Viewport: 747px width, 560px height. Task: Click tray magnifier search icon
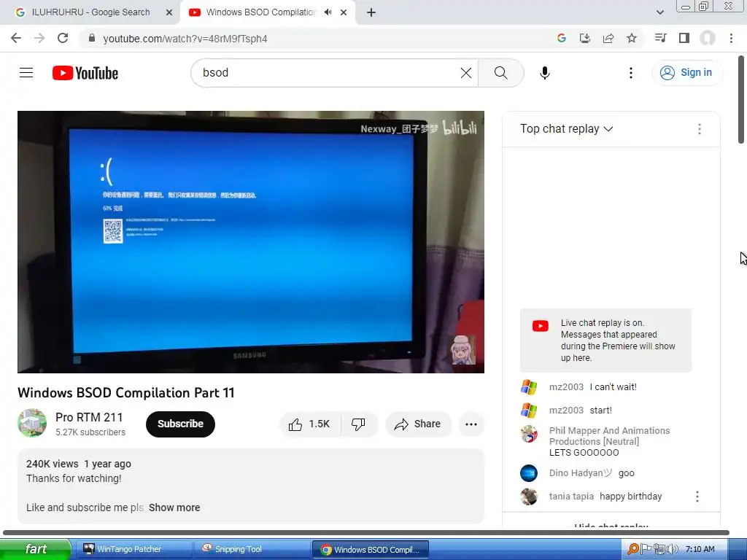pos(633,549)
